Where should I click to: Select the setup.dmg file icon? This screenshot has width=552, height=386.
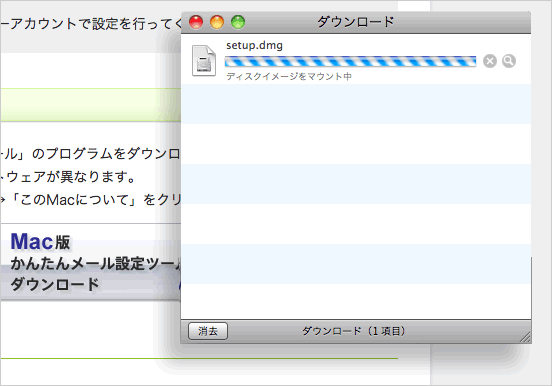[204, 61]
